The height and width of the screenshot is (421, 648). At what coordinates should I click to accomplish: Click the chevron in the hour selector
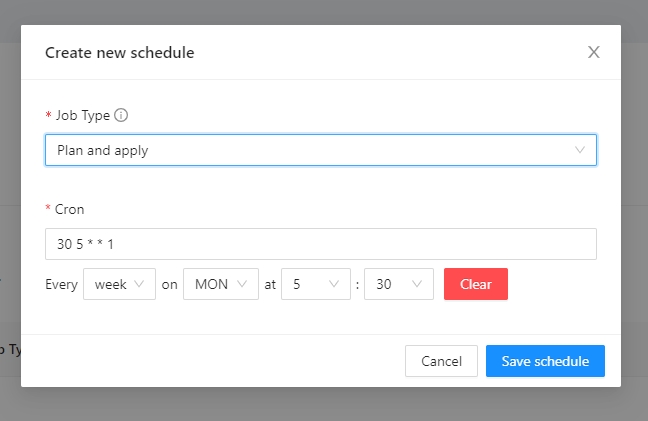tap(334, 284)
